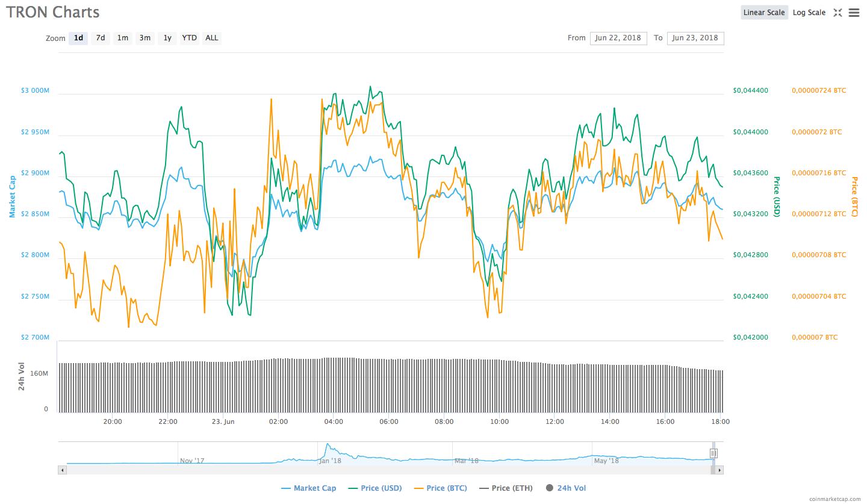This screenshot has width=867, height=504.
Task: Click the 0,00000712 BTC axis label
Action: [x=818, y=214]
